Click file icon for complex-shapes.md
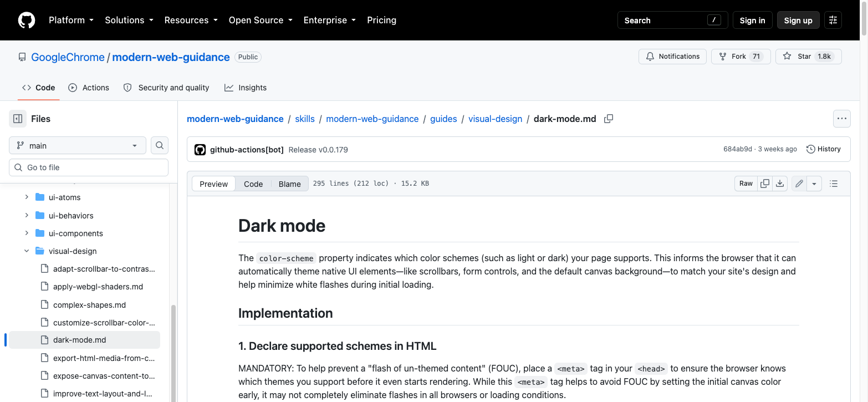Image resolution: width=868 pixels, height=402 pixels. [44, 304]
